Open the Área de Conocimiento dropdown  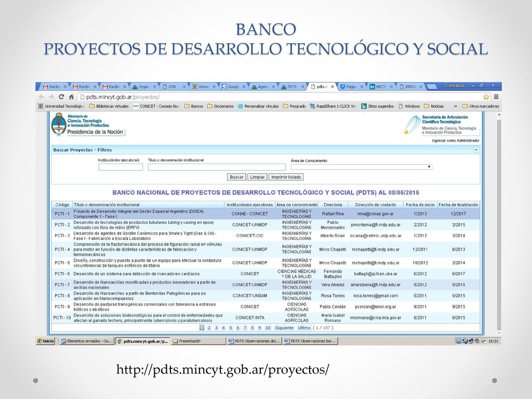point(362,167)
